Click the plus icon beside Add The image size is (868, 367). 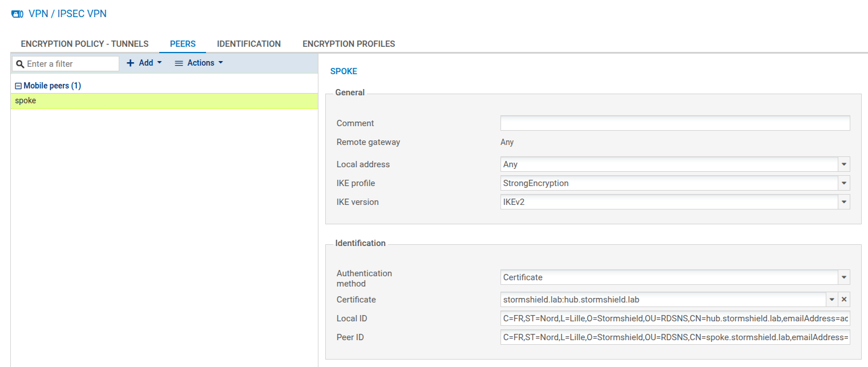[x=130, y=63]
